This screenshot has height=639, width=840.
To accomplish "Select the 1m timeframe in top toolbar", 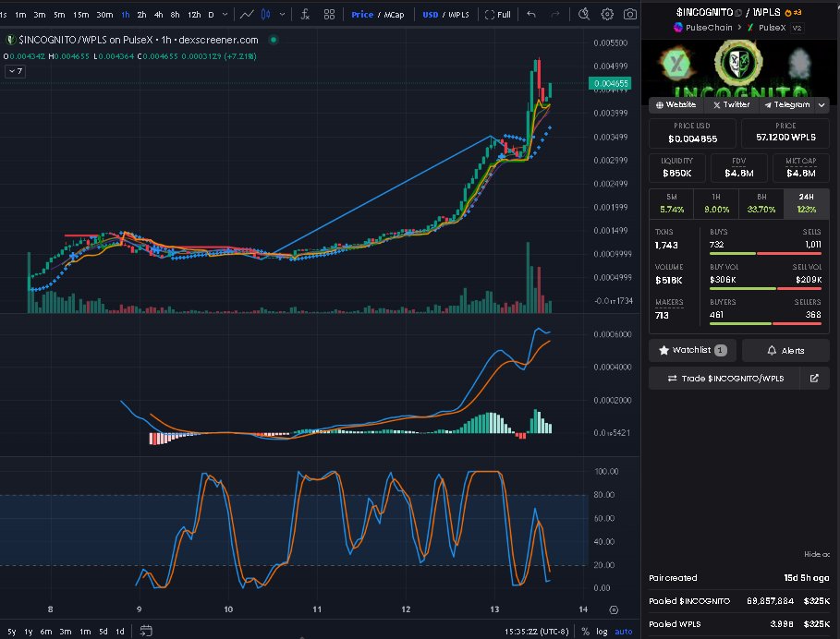I will (20, 15).
